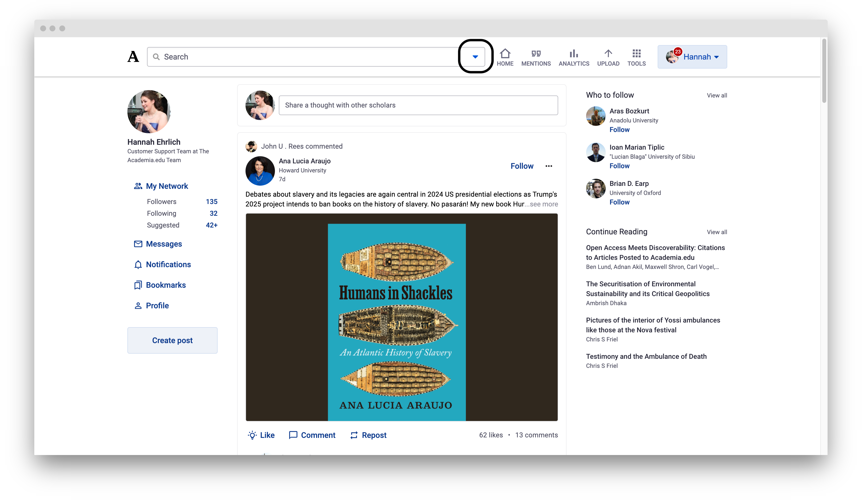Open the search options dropdown arrow

[x=475, y=57]
